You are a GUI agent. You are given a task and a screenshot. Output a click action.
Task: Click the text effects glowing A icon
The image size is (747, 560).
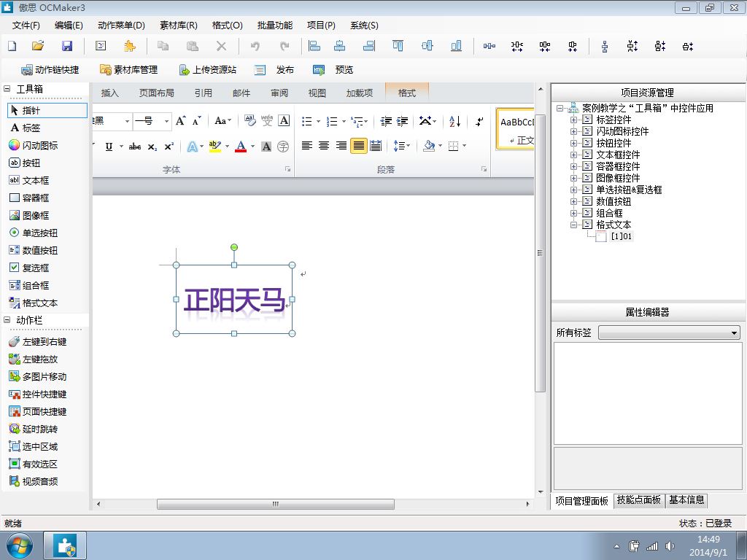click(x=192, y=147)
